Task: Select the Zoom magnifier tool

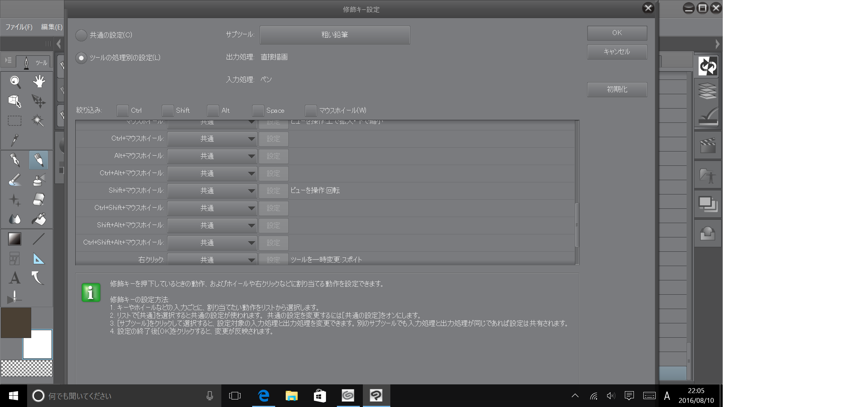Action: pos(15,81)
